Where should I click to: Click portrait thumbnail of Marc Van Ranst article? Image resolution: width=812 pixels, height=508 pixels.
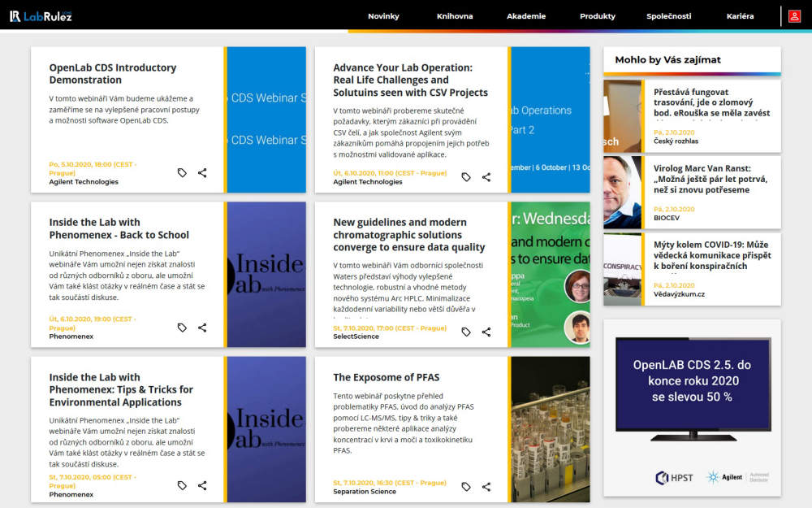pos(622,193)
